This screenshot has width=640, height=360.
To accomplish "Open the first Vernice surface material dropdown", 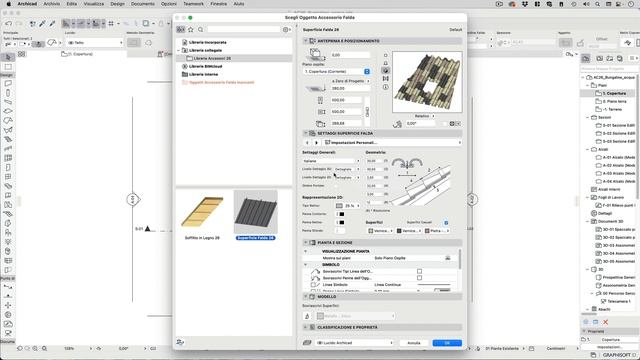I will click(x=380, y=231).
